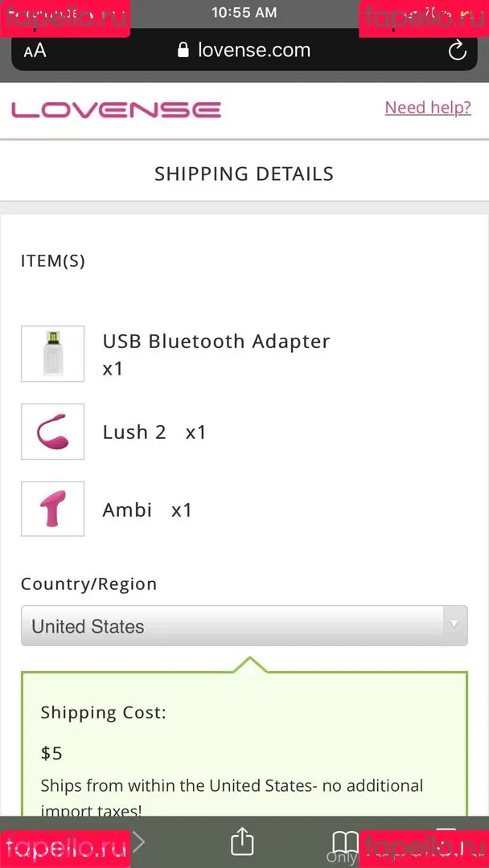Select the Ambi product thumbnail
The height and width of the screenshot is (868, 489).
pyautogui.click(x=52, y=509)
